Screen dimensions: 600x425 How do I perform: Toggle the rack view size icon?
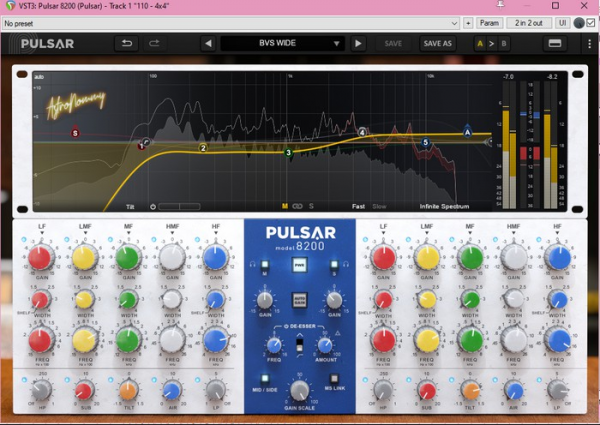tap(554, 44)
